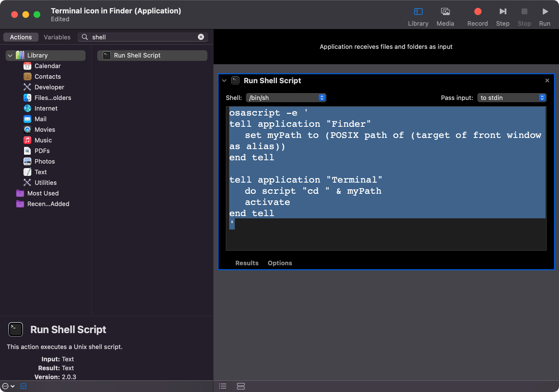559x392 pixels.
Task: Select the Developer category icon
Action: (x=27, y=87)
